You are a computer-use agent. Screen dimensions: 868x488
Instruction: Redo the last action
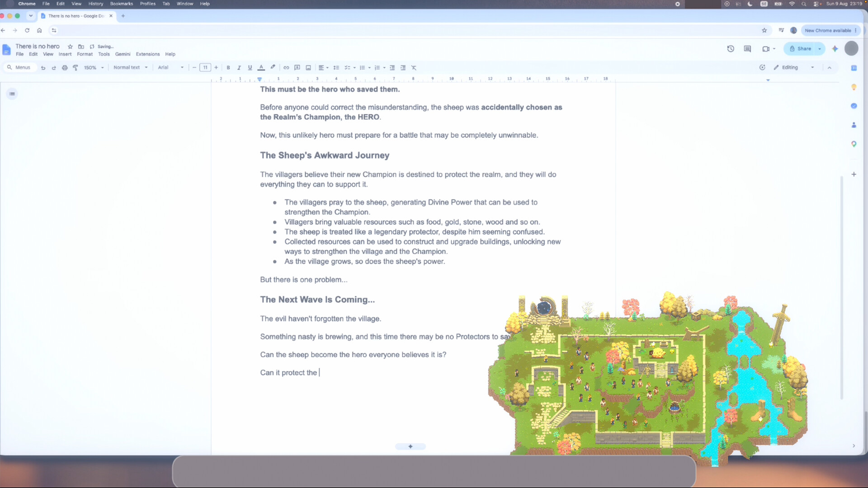pyautogui.click(x=54, y=68)
